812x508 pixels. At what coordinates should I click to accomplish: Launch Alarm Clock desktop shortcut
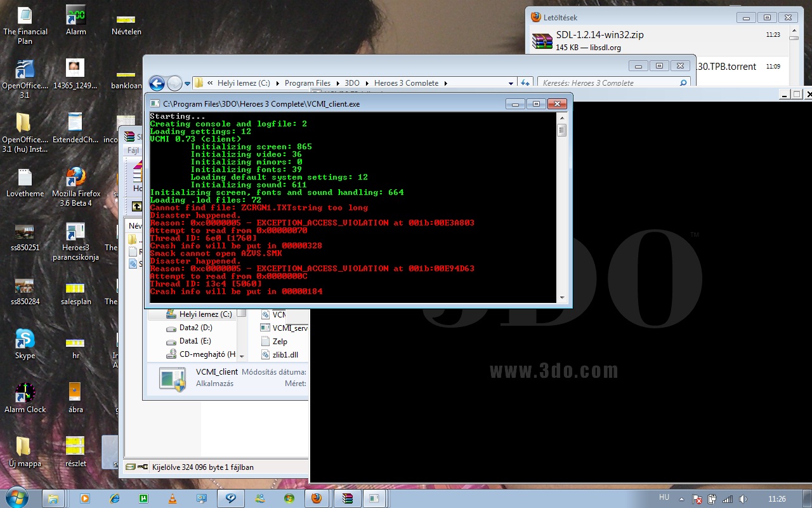click(25, 394)
